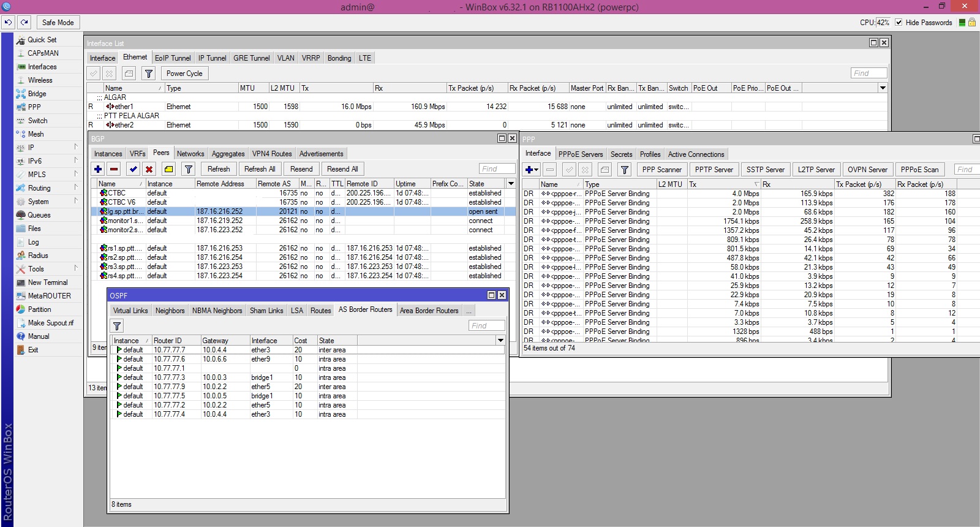This screenshot has width=980, height=527.
Task: Toggle the Hide Passwords checkbox
Action: pyautogui.click(x=899, y=23)
